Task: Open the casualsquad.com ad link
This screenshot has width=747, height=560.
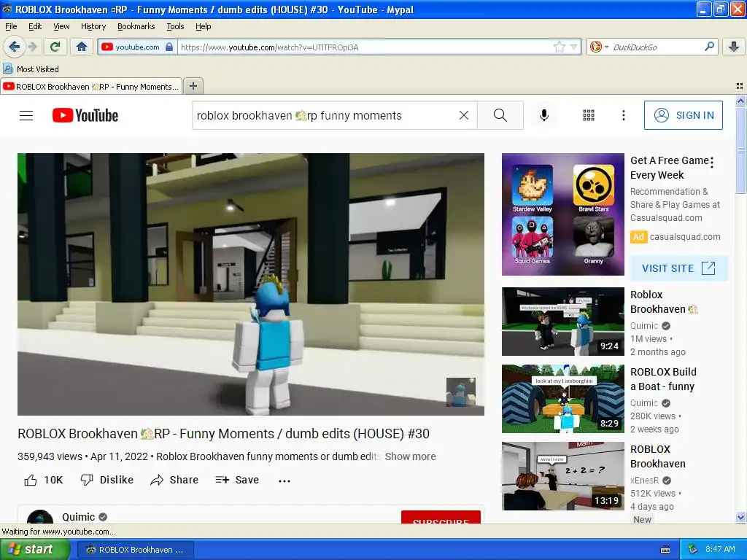Action: coord(684,237)
